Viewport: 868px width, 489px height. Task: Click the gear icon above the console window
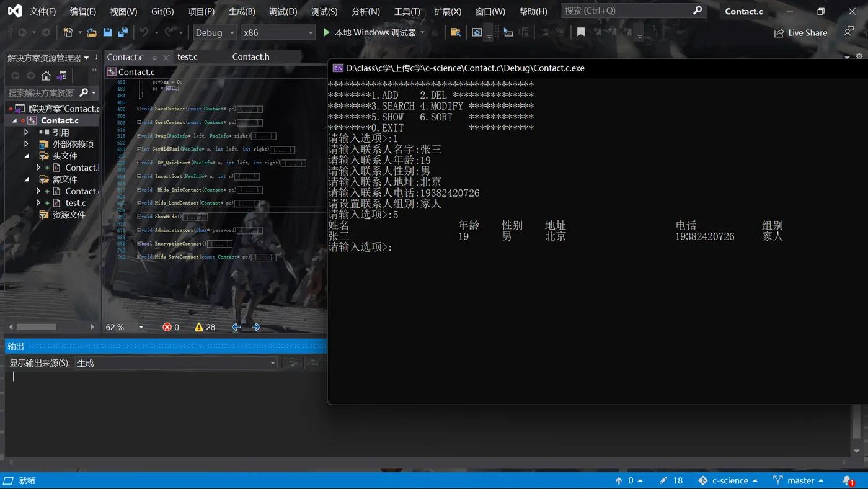tap(859, 56)
